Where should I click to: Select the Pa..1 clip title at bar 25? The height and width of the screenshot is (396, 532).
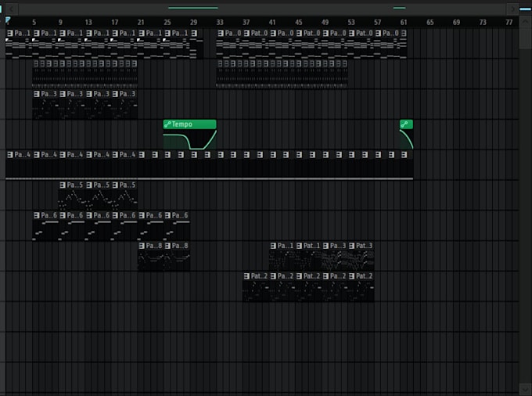coord(180,33)
